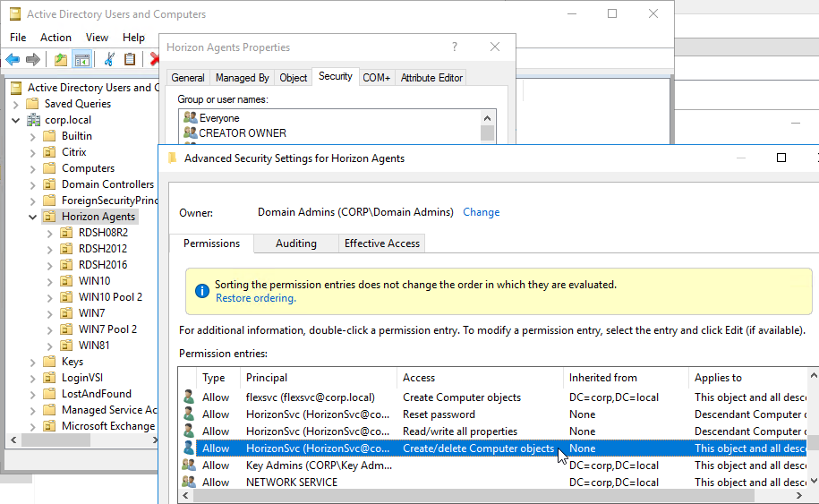819x504 pixels.
Task: Switch to the General tab
Action: click(188, 78)
